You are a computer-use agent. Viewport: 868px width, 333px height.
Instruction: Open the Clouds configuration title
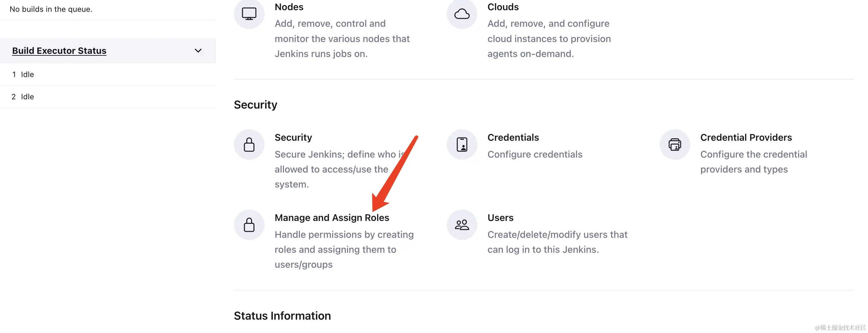tap(503, 7)
